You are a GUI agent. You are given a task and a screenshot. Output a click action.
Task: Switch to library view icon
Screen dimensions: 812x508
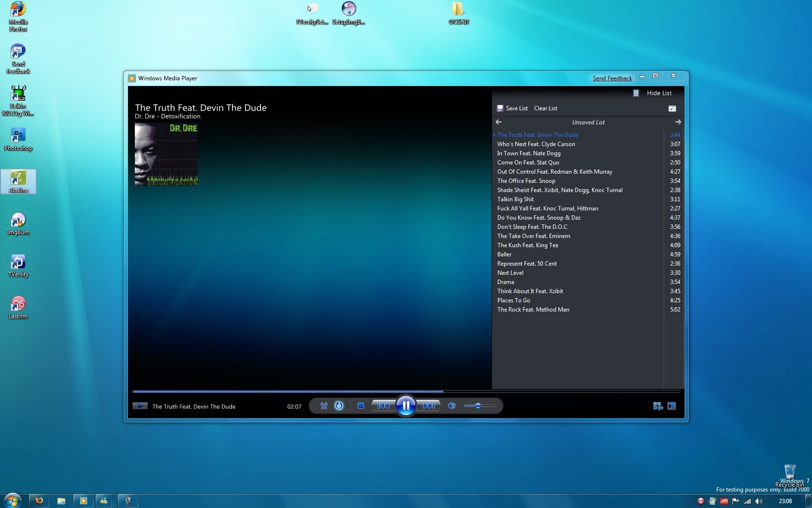click(x=657, y=406)
